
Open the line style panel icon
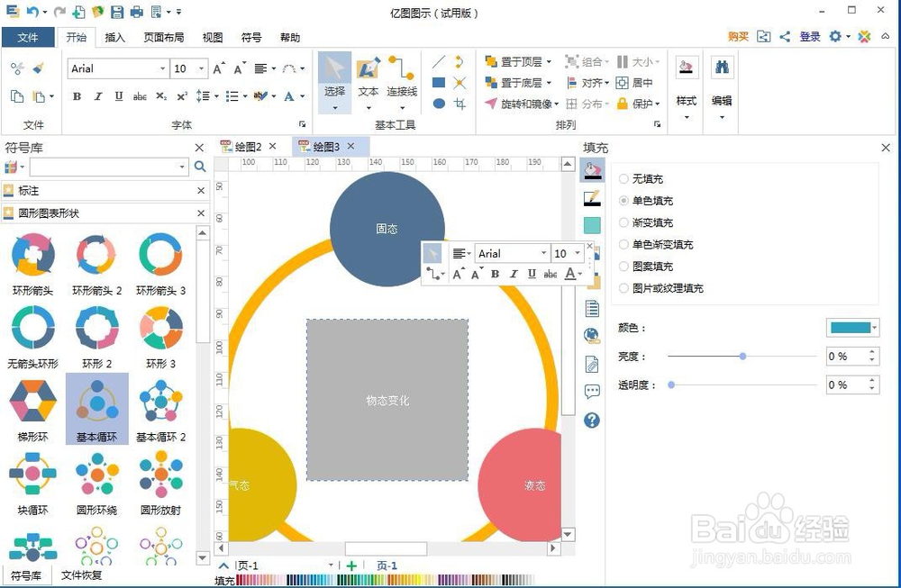pyautogui.click(x=592, y=198)
